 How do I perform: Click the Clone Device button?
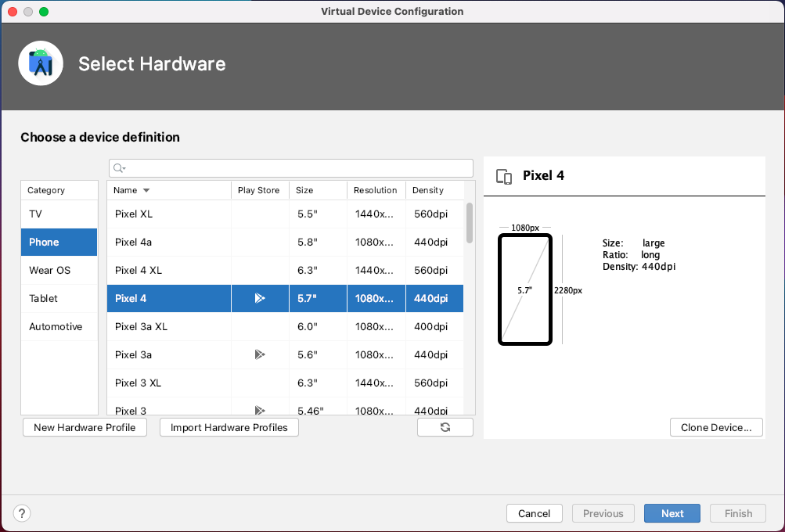716,427
